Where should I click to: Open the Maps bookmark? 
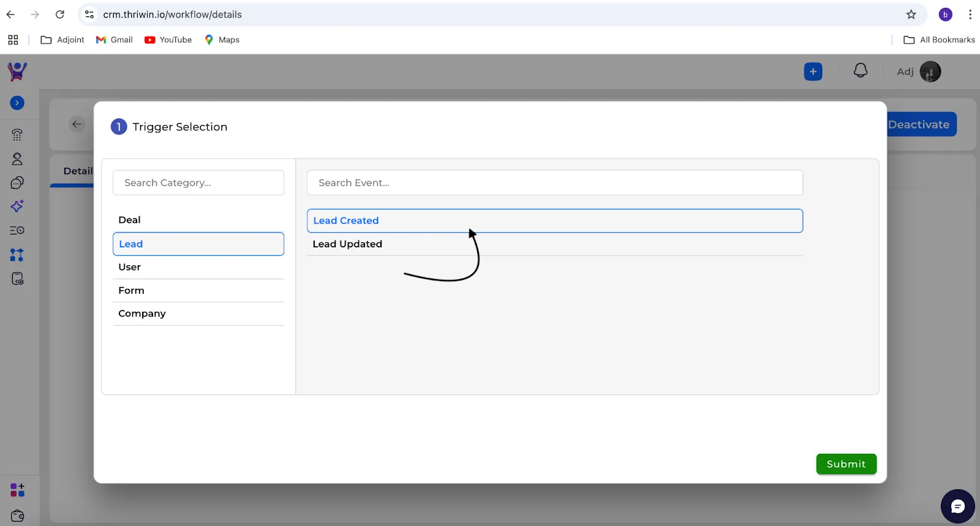pyautogui.click(x=222, y=40)
